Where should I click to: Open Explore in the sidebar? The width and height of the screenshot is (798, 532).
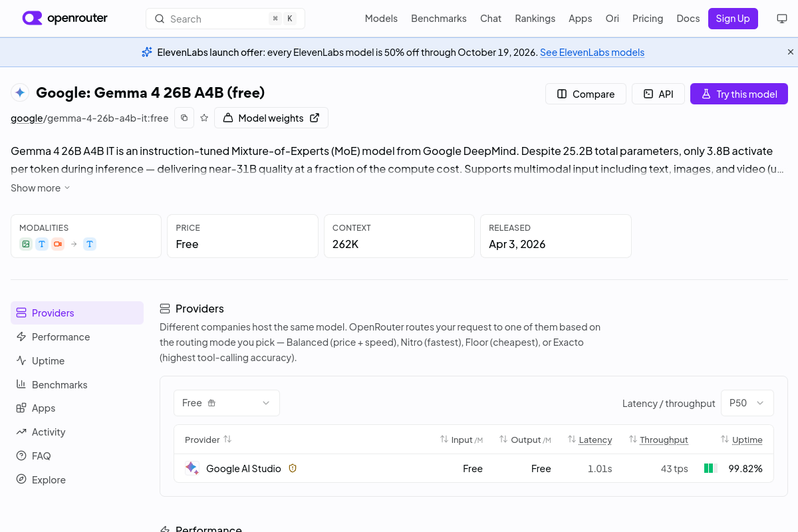pyautogui.click(x=77, y=479)
